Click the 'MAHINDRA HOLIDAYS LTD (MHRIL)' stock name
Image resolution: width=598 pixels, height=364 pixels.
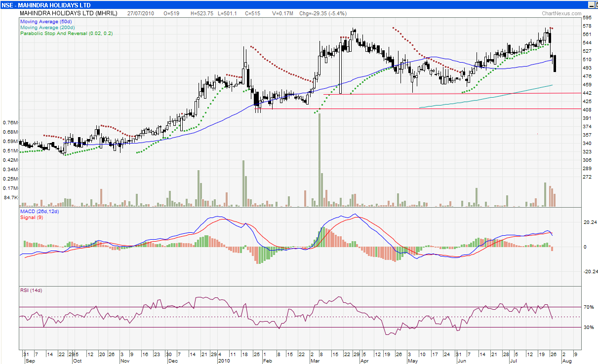[x=69, y=13]
